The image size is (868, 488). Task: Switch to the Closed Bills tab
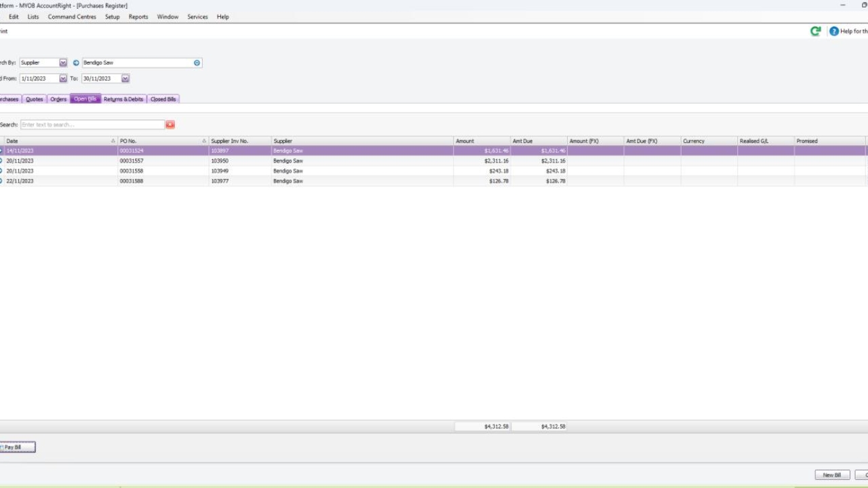[x=163, y=99]
